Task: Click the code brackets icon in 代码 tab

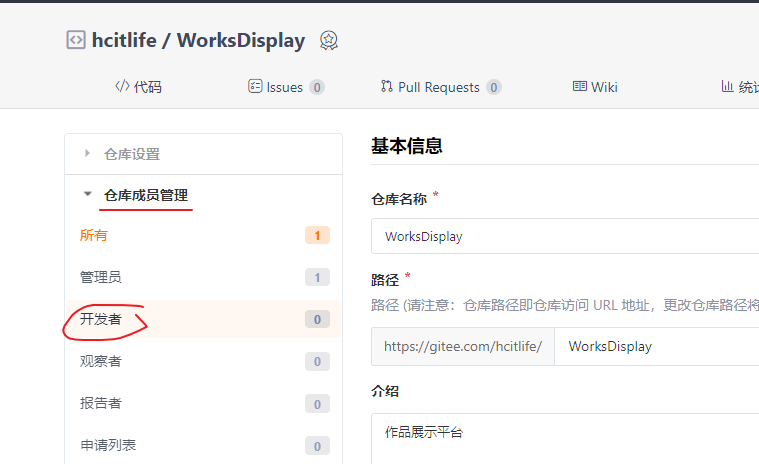Action: click(x=122, y=86)
